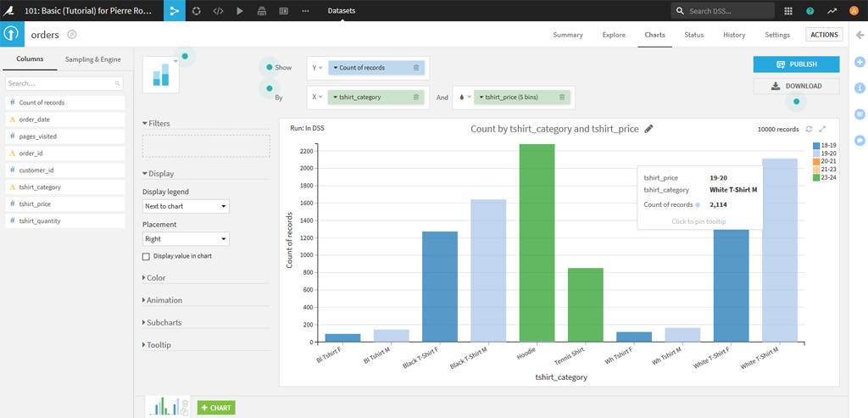Click the plus icon in right sidebar

pyautogui.click(x=860, y=61)
